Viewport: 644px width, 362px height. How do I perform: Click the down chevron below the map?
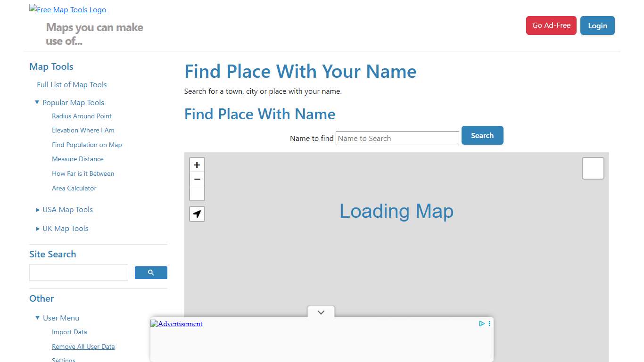click(x=321, y=312)
